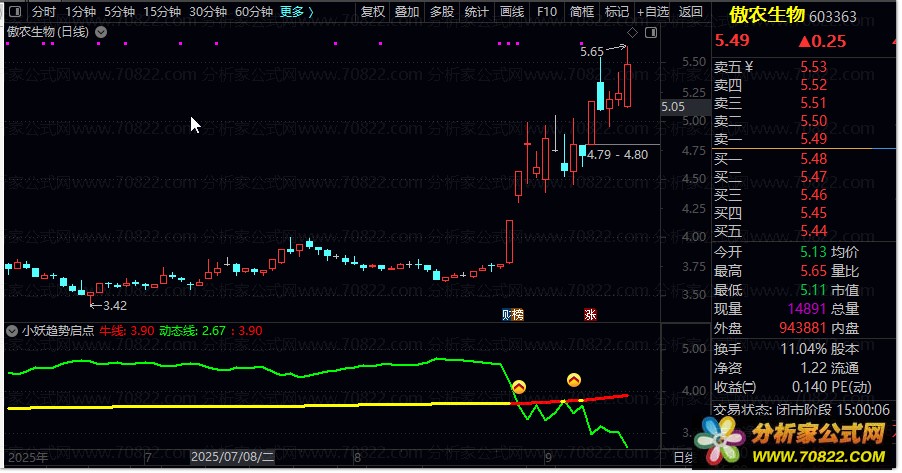Image resolution: width=902 pixels, height=473 pixels.
Task: Click the 买二 price 5.47
Action: click(x=813, y=177)
